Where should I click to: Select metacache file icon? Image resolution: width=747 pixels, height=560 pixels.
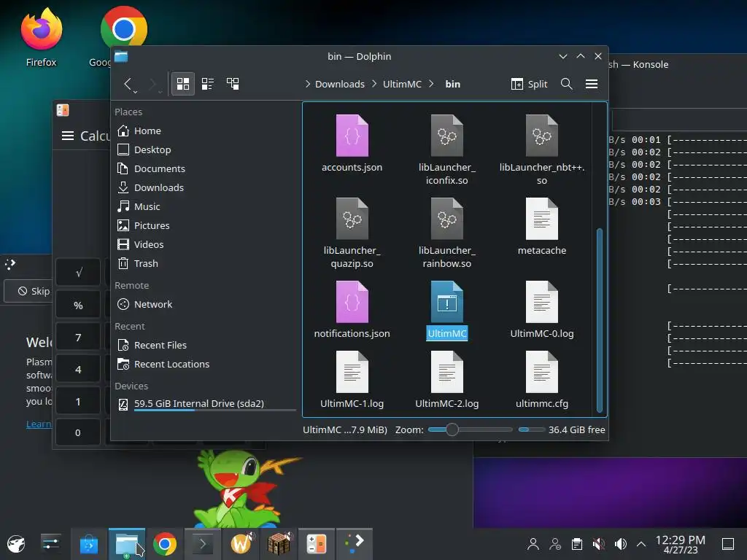542,219
